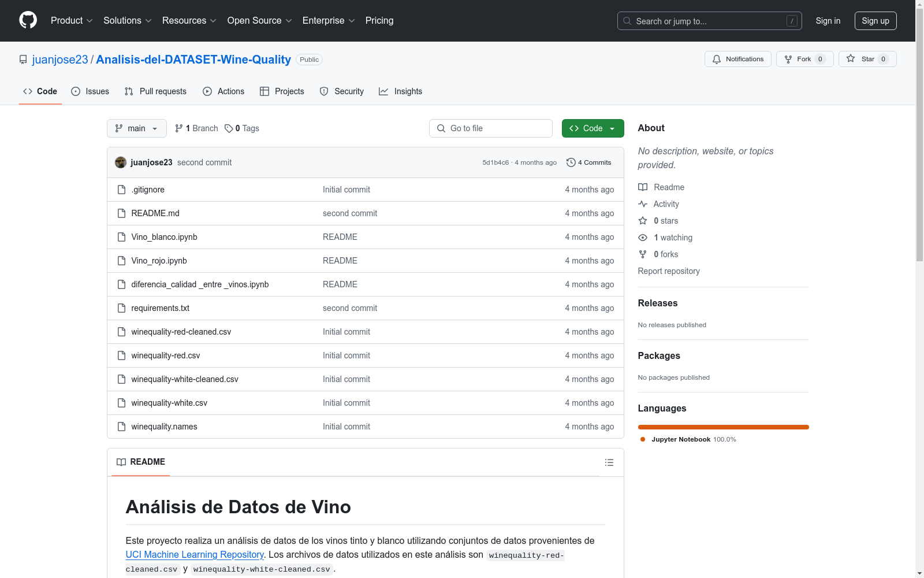Click the file icon for requirements.txt
This screenshot has height=578, width=924.
coord(121,308)
